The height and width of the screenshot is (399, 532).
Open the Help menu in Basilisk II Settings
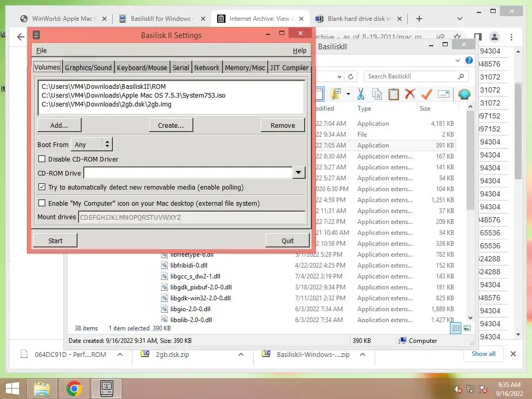[299, 50]
